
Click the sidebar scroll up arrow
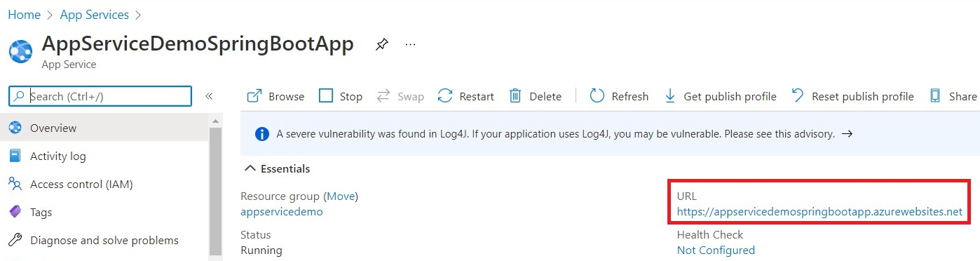click(215, 121)
